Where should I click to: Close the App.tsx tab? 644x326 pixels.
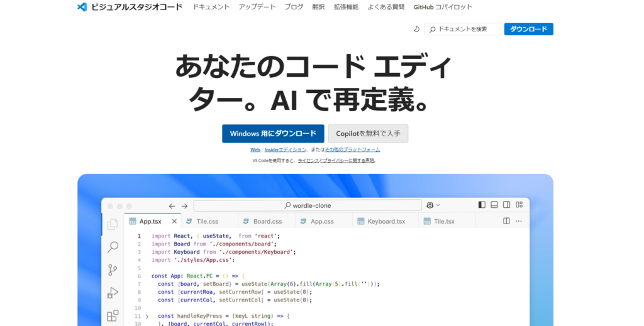(174, 222)
